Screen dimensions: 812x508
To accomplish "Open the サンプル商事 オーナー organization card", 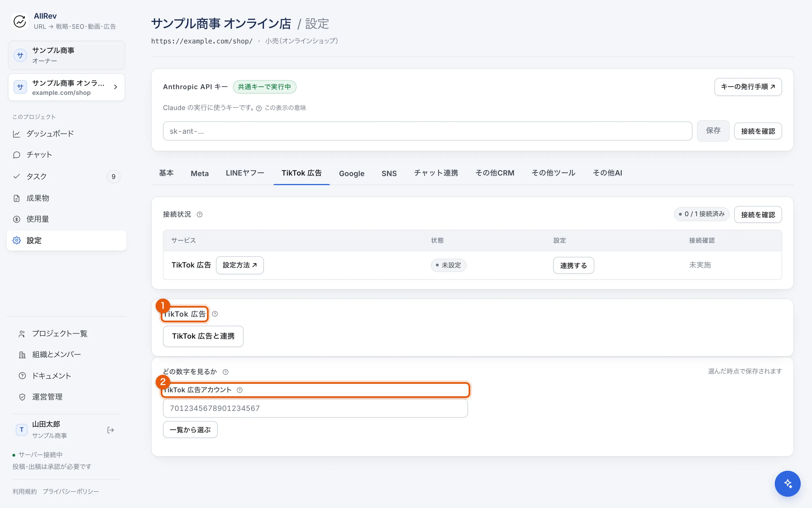I will point(67,55).
